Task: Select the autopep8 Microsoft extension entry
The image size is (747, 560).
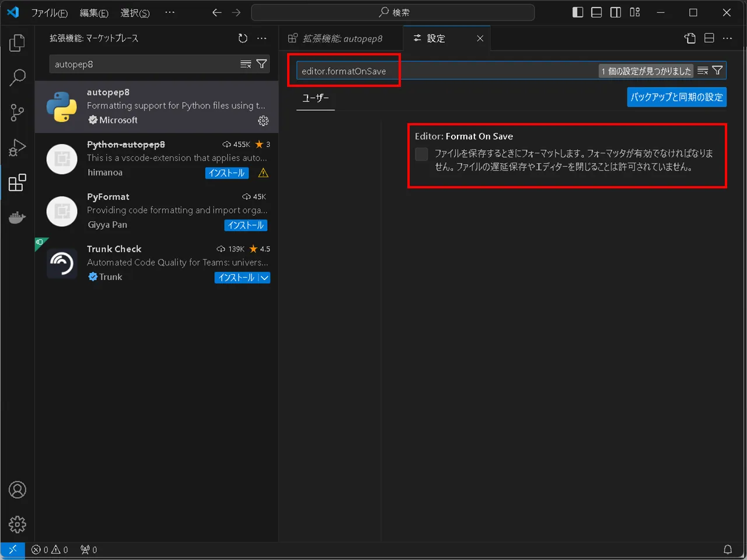Action: (156, 107)
